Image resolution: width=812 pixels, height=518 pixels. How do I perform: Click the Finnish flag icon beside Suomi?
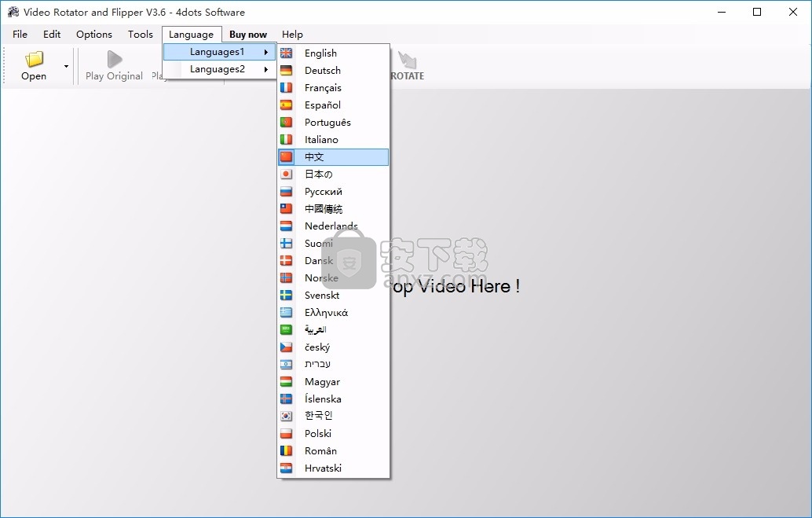pyautogui.click(x=286, y=243)
